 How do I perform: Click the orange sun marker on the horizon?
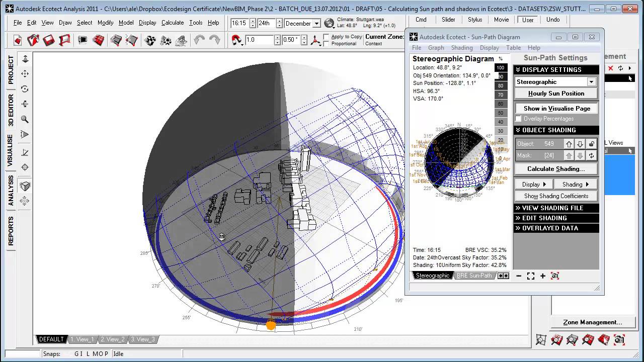click(x=271, y=325)
